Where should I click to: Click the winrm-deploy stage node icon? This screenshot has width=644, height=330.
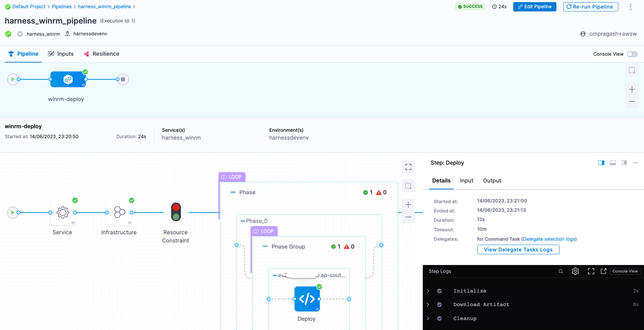coord(68,79)
